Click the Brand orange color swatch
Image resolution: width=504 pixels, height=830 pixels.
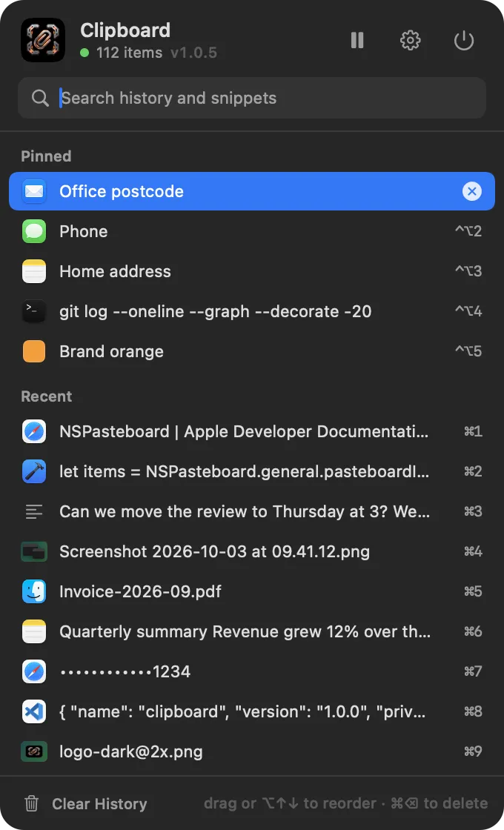coord(34,351)
